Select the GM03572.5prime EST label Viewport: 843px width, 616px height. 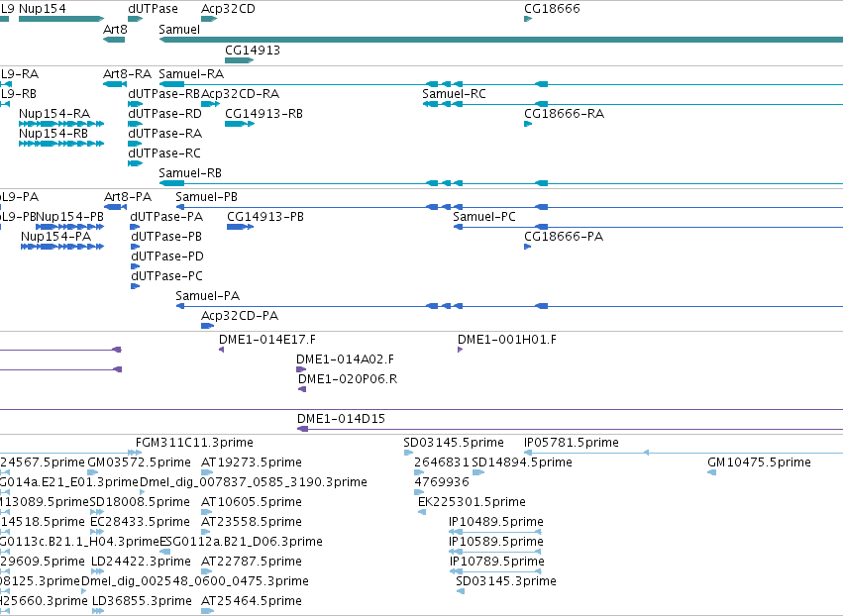tap(140, 462)
